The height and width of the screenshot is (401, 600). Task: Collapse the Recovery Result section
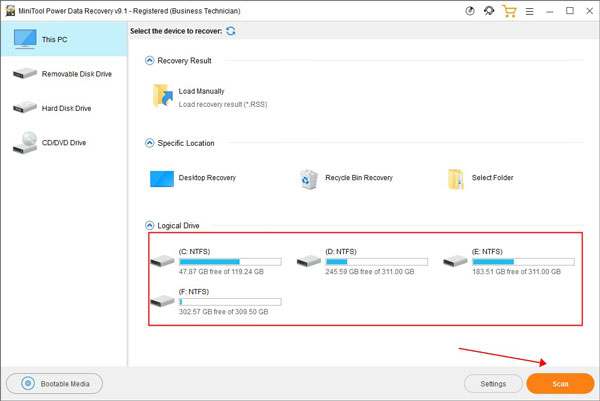[150, 61]
